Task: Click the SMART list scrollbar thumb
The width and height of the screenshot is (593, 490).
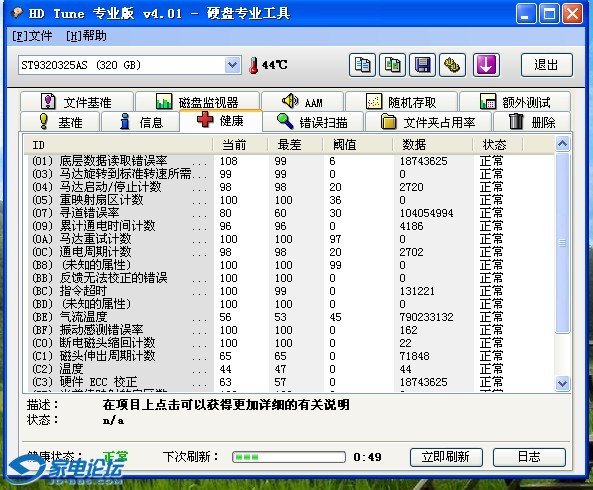Action: (562, 243)
